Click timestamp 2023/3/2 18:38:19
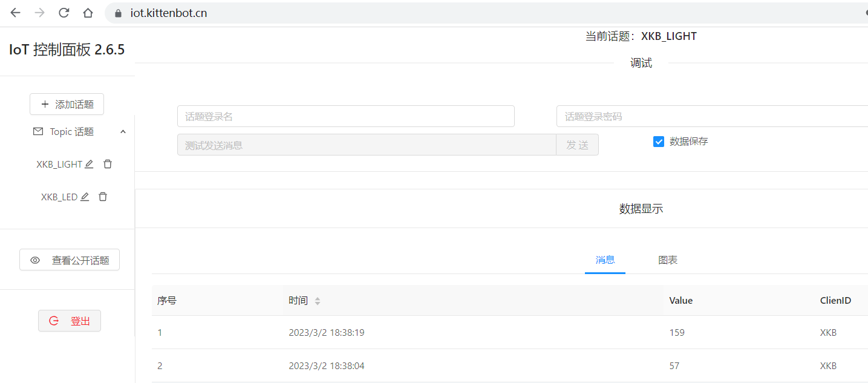Viewport: 868px width, 383px height. [x=327, y=333]
